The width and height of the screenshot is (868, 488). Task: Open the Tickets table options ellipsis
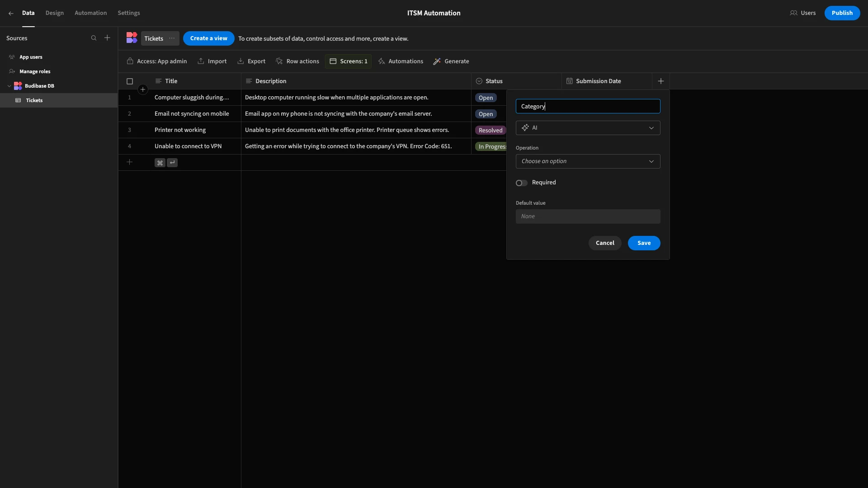(x=172, y=38)
